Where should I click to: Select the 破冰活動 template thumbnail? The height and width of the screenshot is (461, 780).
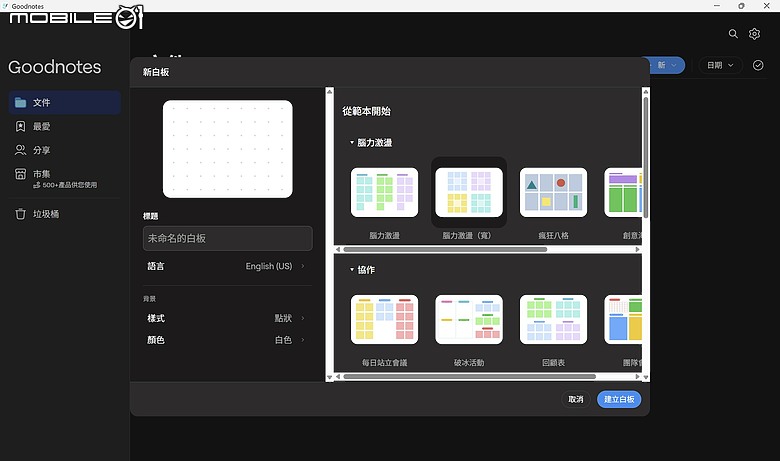tap(469, 319)
